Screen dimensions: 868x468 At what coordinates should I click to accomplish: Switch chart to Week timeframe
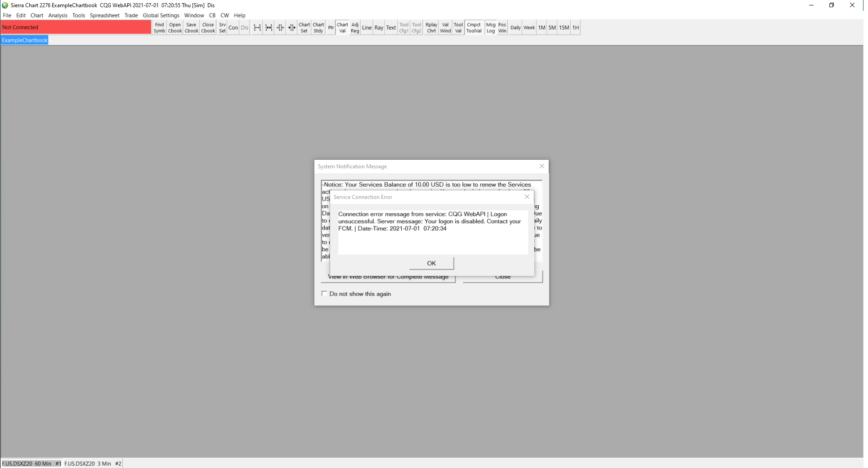tap(529, 28)
